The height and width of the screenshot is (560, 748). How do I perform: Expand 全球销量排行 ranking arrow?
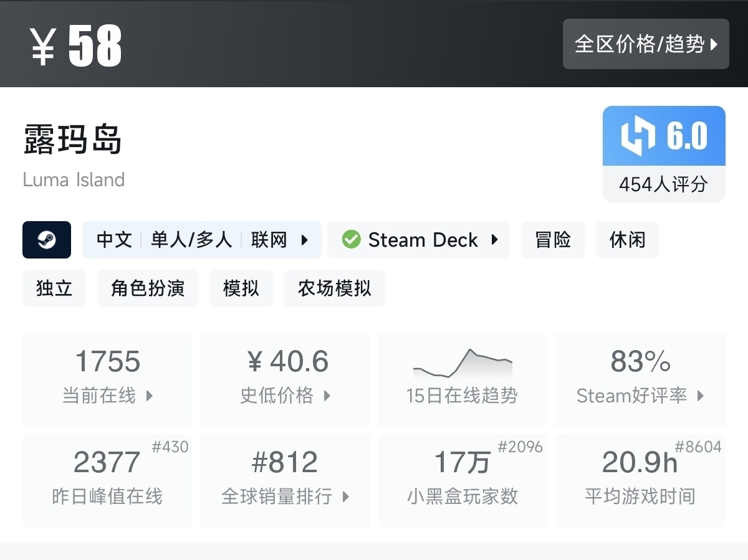(x=346, y=496)
